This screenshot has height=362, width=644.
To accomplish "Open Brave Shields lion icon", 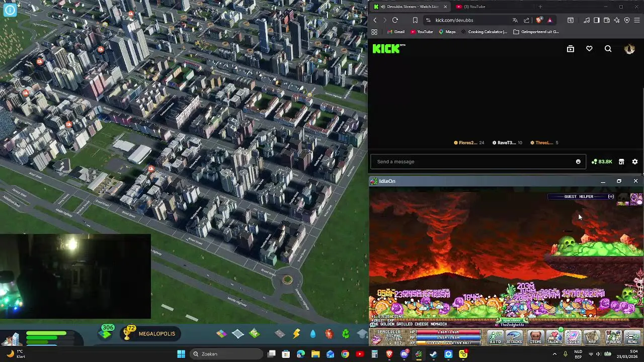I will (x=539, y=20).
